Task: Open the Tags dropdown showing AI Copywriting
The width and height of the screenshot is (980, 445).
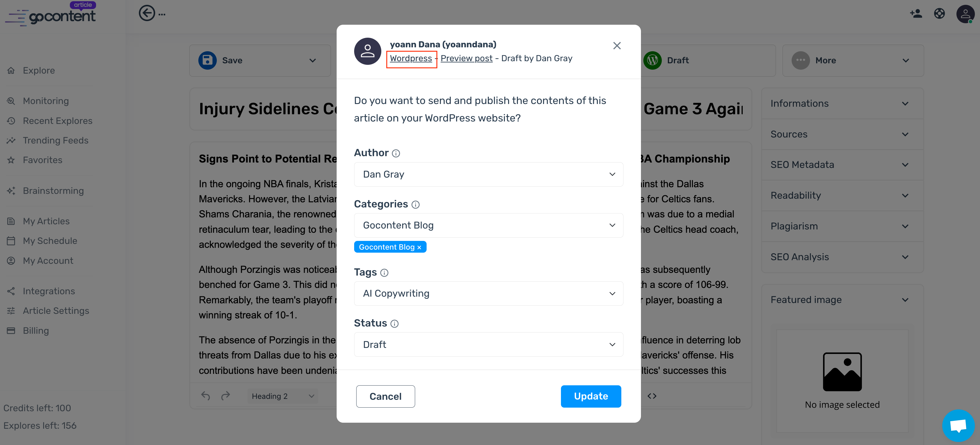Action: click(488, 293)
